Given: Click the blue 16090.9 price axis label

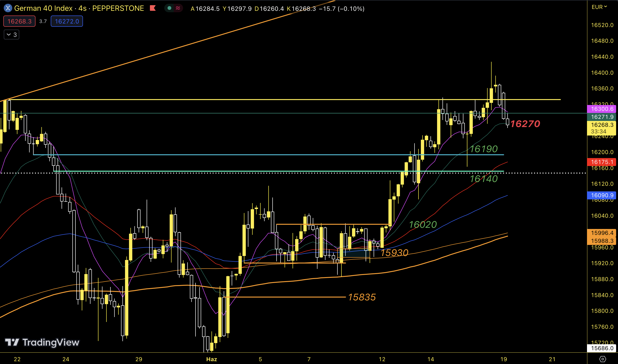Looking at the screenshot, I should [x=602, y=195].
